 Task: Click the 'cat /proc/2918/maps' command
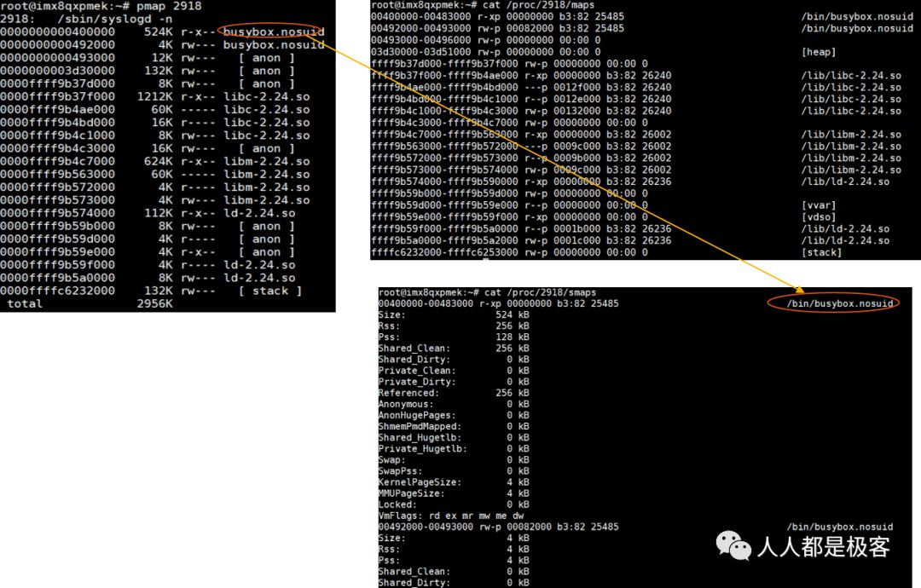[538, 5]
